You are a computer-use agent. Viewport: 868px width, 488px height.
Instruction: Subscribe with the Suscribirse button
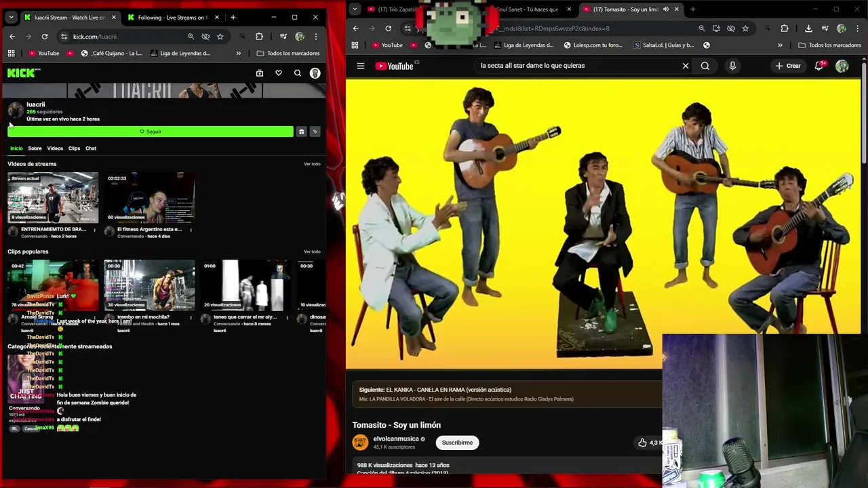tap(458, 443)
